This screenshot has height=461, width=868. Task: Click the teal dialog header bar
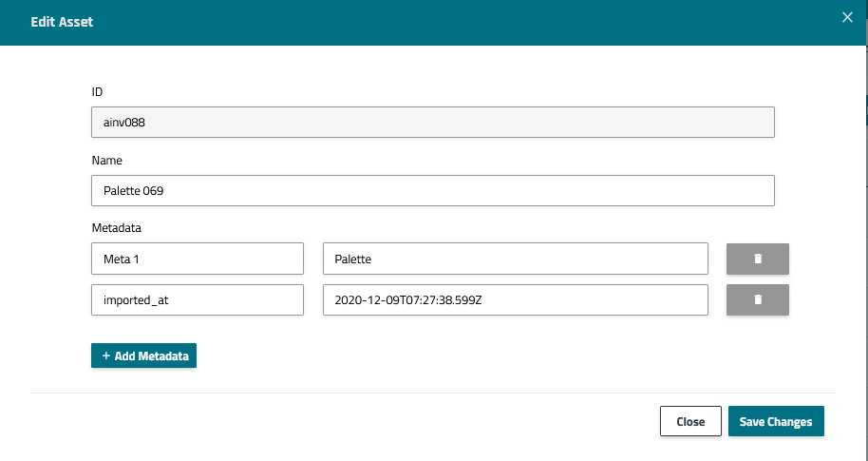click(427, 21)
